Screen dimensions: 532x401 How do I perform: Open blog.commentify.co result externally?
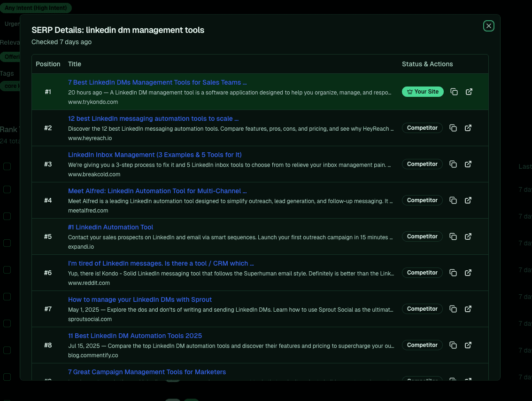click(x=468, y=345)
